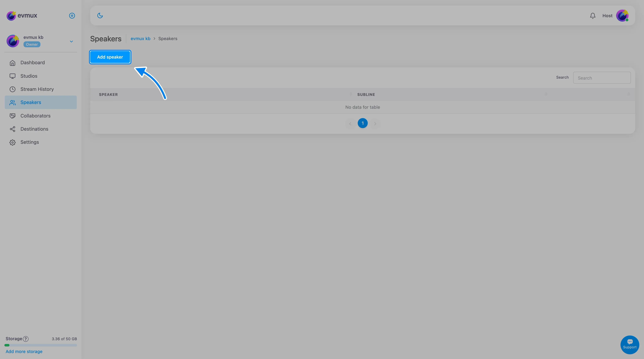
Task: Click the Host label in header
Action: click(x=607, y=16)
